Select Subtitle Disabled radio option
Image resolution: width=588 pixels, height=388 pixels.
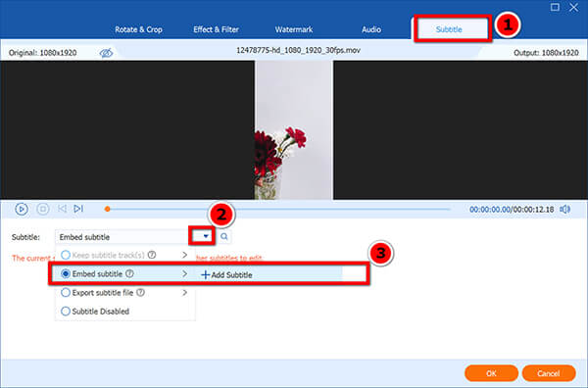coord(66,312)
